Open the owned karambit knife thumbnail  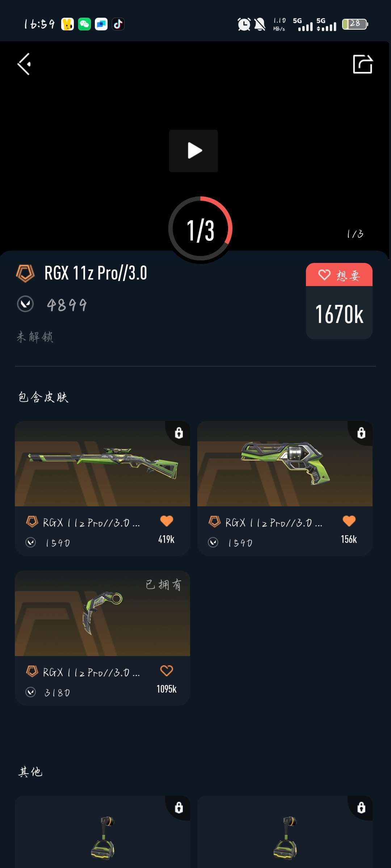[102, 613]
